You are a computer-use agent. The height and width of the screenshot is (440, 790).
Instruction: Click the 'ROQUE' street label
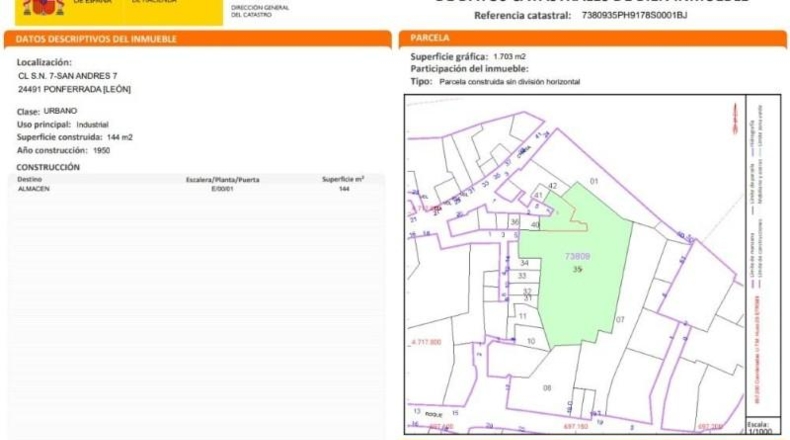pyautogui.click(x=434, y=415)
